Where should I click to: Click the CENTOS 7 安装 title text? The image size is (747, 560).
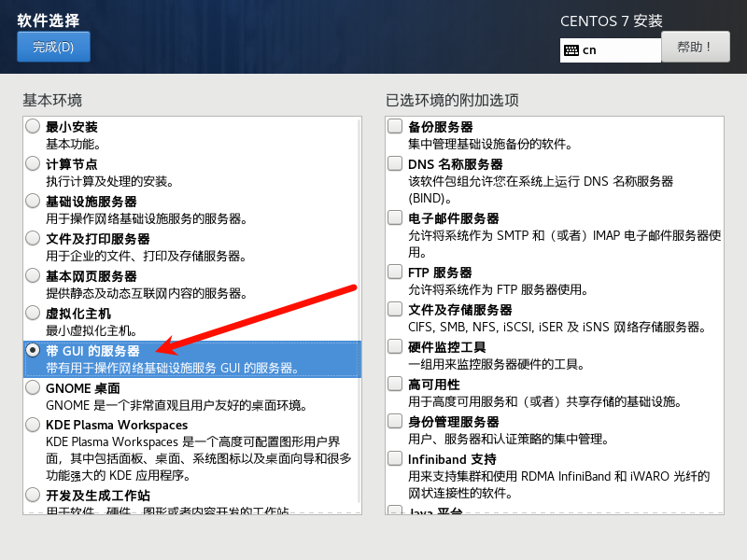612,21
